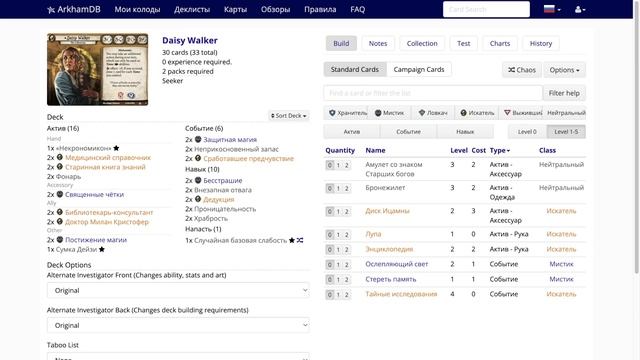The image size is (640, 360).
Task: Open the user account menu icon
Action: pos(580,9)
